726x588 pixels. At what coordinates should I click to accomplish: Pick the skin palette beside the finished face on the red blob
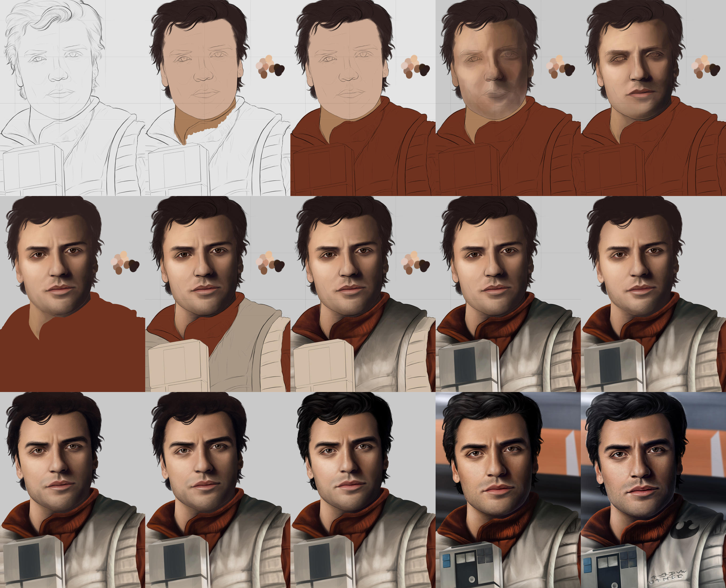point(125,263)
